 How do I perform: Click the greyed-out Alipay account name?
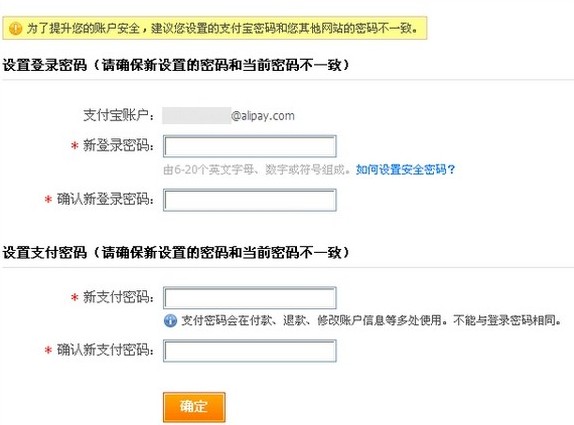click(x=197, y=116)
